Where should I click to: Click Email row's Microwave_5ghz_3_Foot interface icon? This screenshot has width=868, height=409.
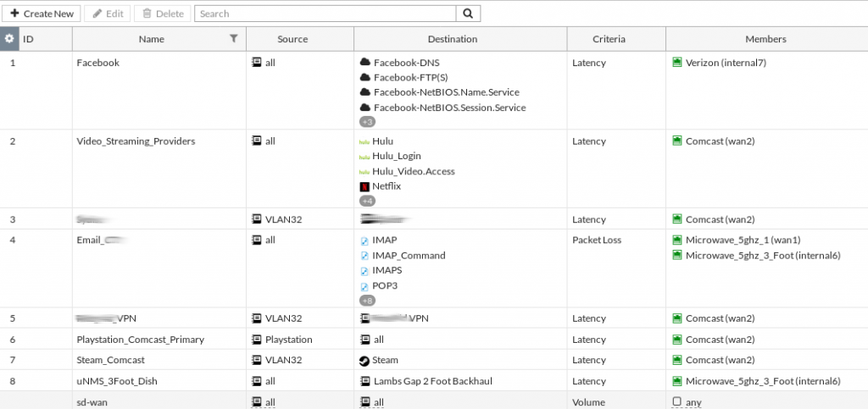(x=676, y=255)
